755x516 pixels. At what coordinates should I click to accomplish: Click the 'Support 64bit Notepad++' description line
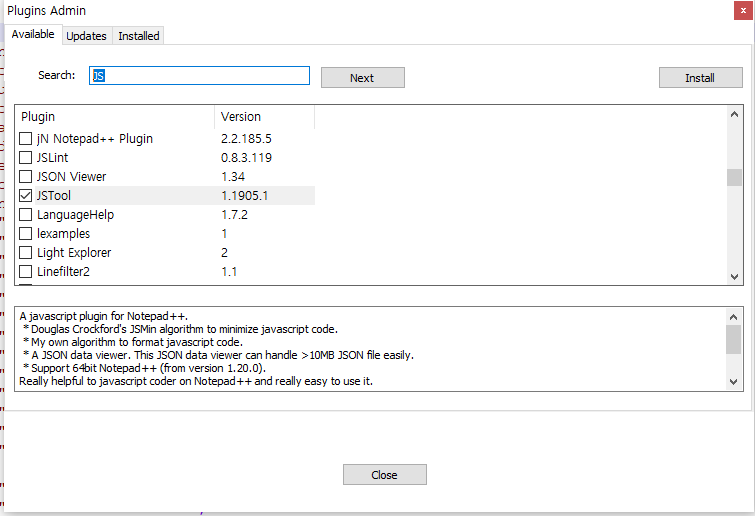(144, 368)
